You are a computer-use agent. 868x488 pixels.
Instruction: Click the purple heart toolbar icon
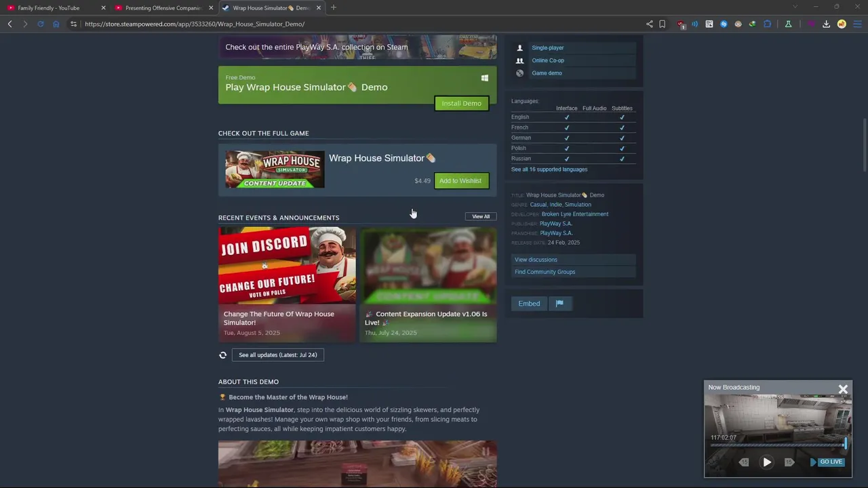click(811, 24)
